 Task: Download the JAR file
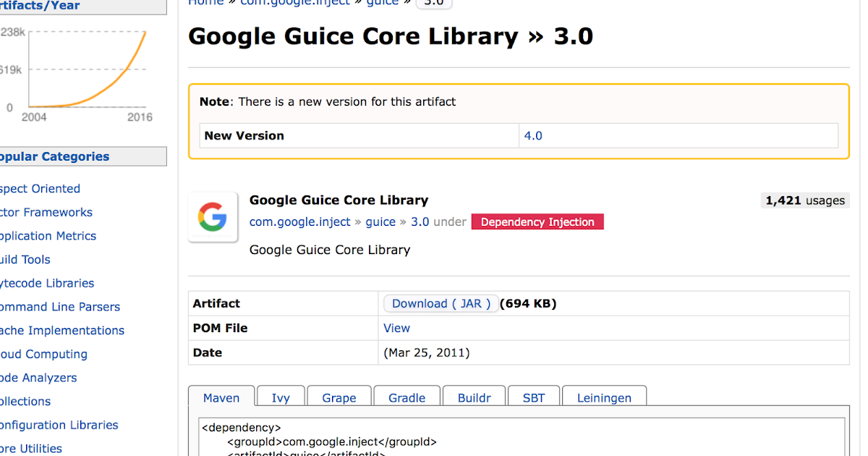441,304
